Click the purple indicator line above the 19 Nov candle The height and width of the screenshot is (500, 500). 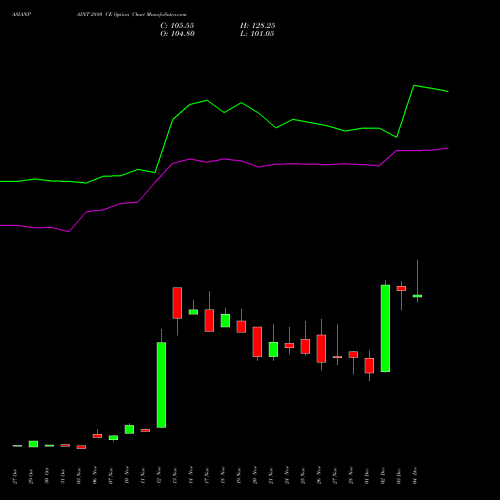coord(241,161)
